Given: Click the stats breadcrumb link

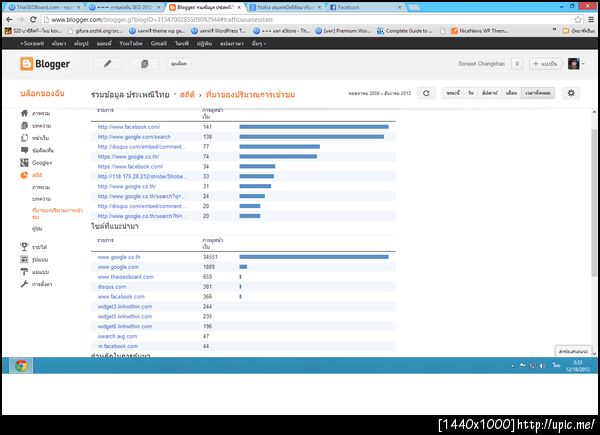Looking at the screenshot, I should coord(187,94).
